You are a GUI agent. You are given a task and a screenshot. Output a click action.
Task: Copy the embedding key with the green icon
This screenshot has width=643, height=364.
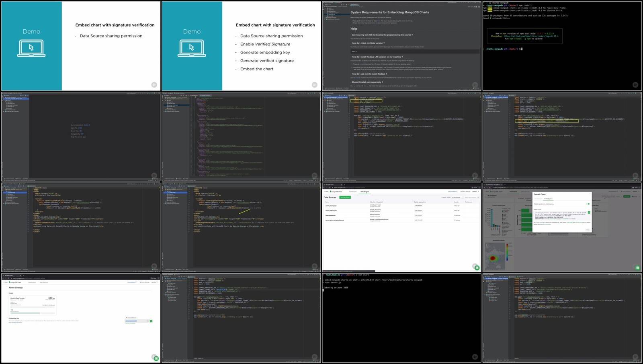pos(151,321)
